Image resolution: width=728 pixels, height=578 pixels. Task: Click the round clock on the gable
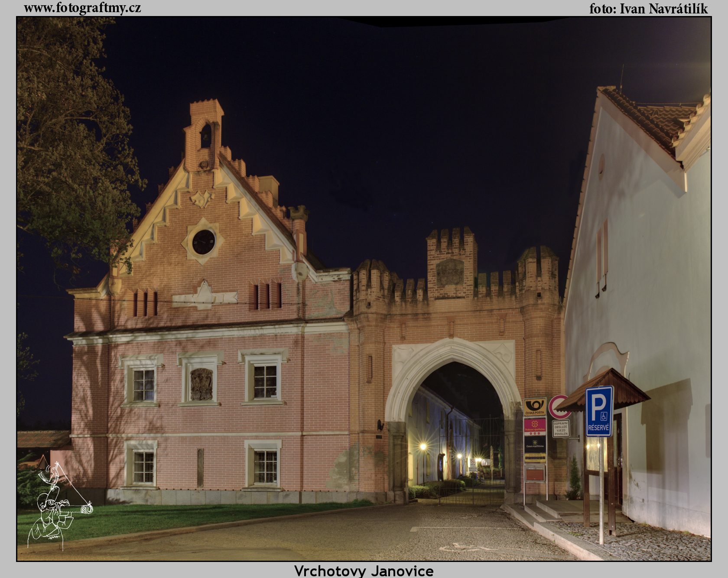pyautogui.click(x=203, y=242)
